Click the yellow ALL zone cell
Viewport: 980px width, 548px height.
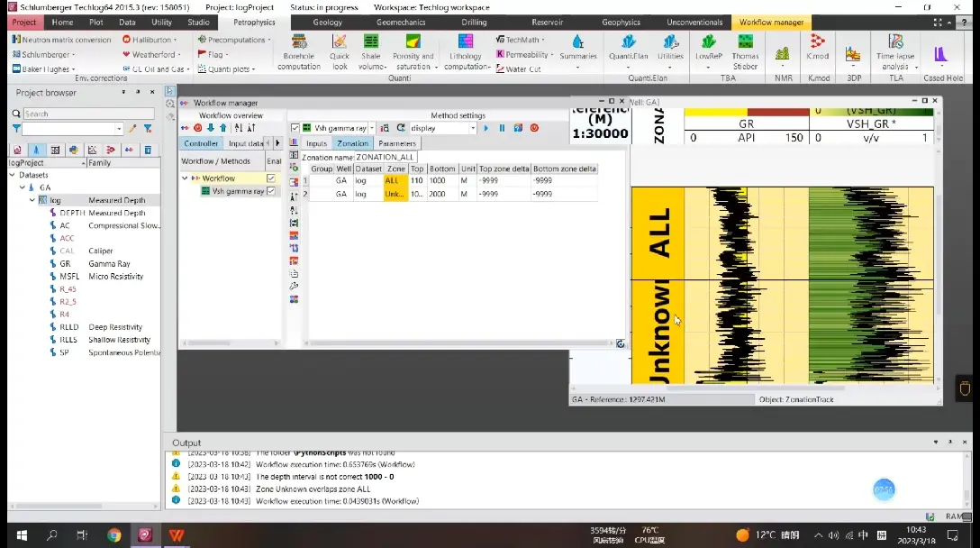[x=395, y=180]
